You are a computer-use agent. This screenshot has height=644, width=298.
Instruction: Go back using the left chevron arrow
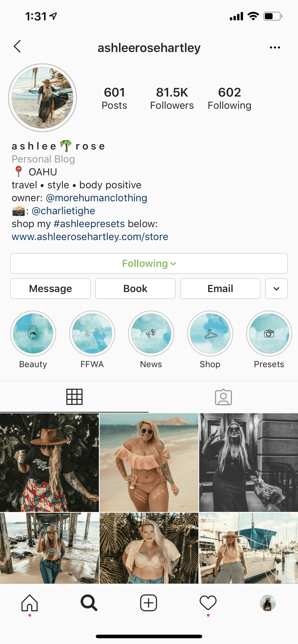click(17, 46)
